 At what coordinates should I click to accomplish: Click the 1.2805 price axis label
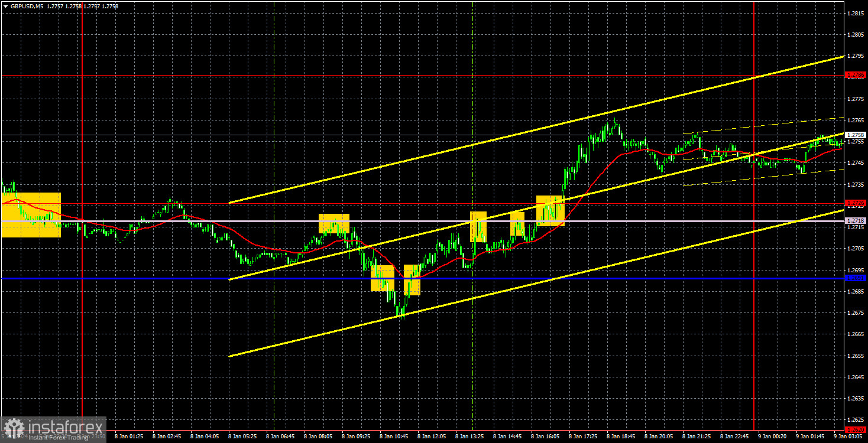click(856, 34)
